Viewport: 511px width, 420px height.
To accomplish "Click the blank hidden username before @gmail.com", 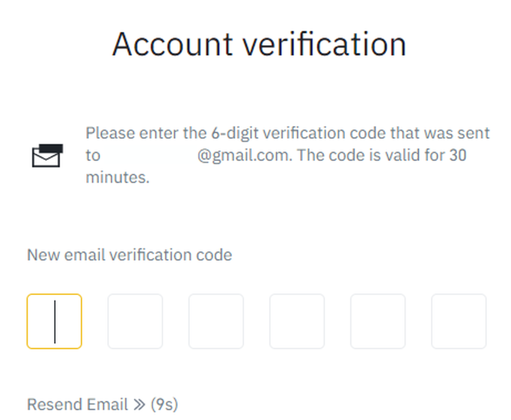I will 148,155.
